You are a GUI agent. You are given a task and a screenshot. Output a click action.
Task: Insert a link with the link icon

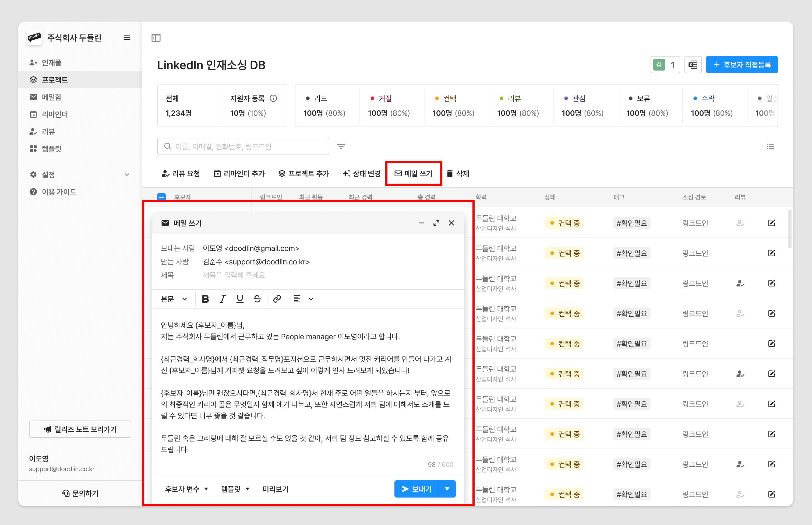pyautogui.click(x=277, y=299)
